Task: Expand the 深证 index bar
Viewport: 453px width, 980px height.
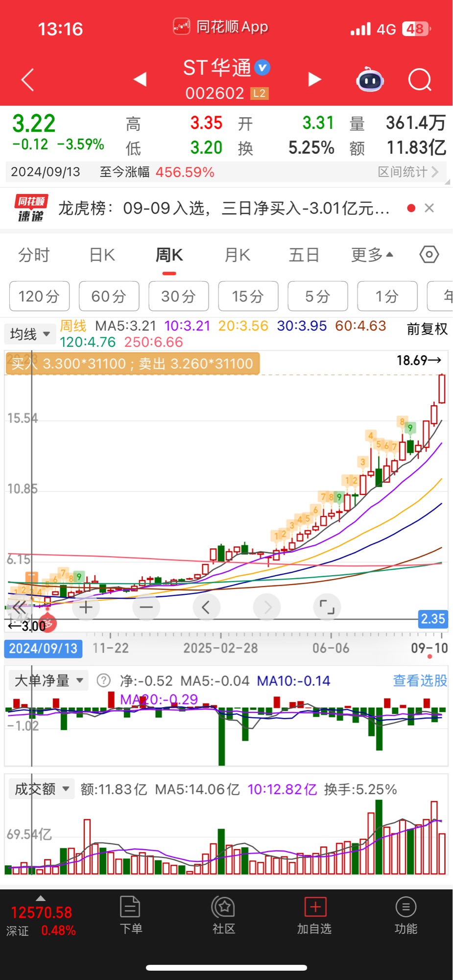Action: pyautogui.click(x=41, y=898)
